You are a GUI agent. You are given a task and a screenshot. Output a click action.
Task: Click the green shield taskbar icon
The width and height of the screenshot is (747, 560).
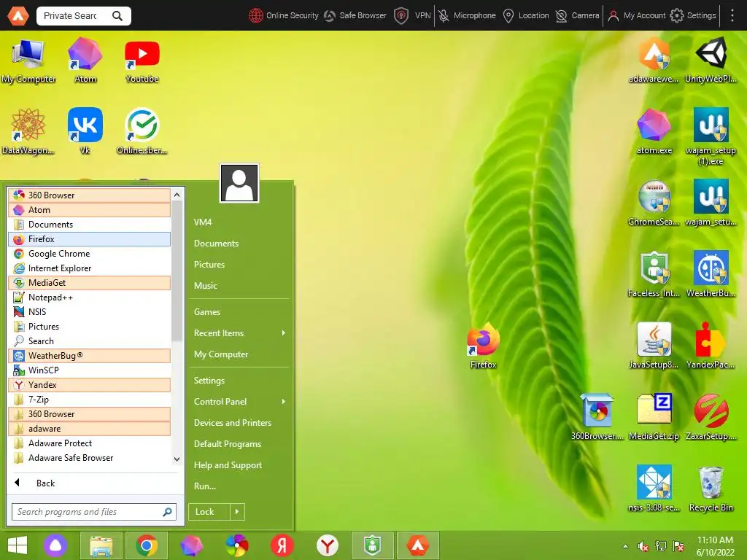[373, 545]
